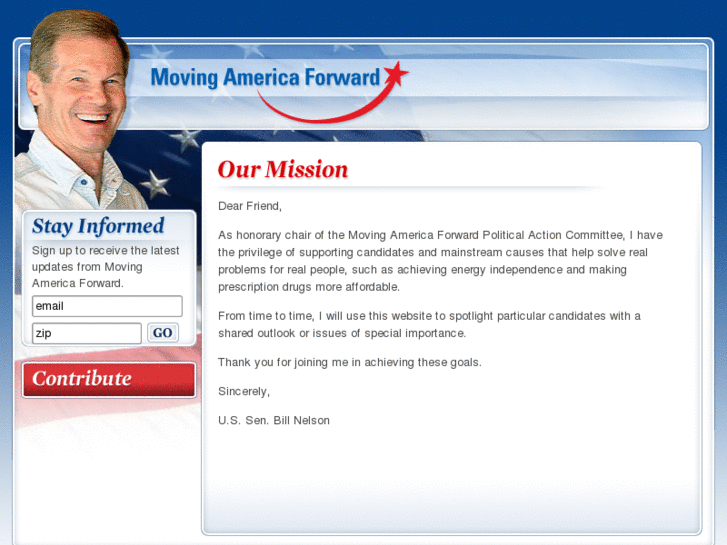The image size is (727, 545).
Task: Submit the signup with the GO button
Action: (x=163, y=333)
